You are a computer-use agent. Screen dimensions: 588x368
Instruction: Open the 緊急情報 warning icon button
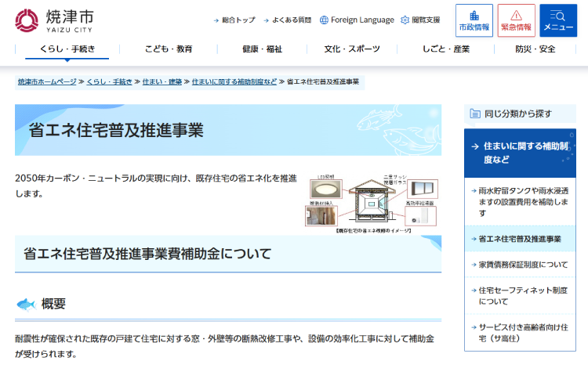[516, 20]
